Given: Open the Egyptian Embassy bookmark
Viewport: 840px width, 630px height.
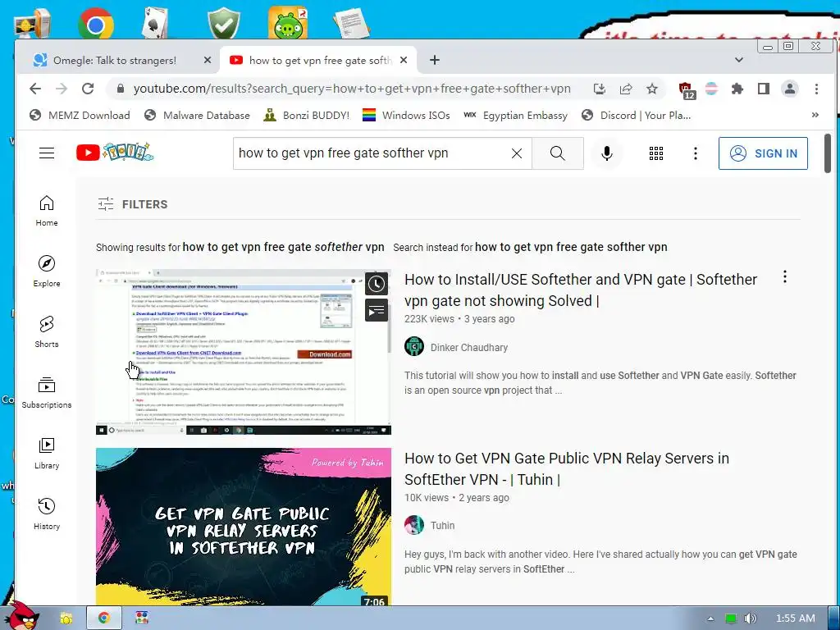Looking at the screenshot, I should tap(515, 115).
